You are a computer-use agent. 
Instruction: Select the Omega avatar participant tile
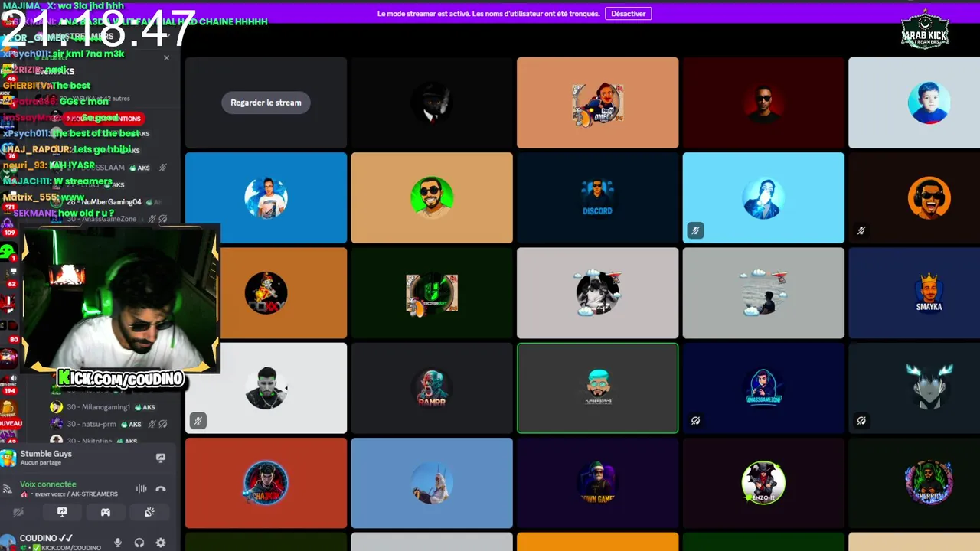[597, 103]
